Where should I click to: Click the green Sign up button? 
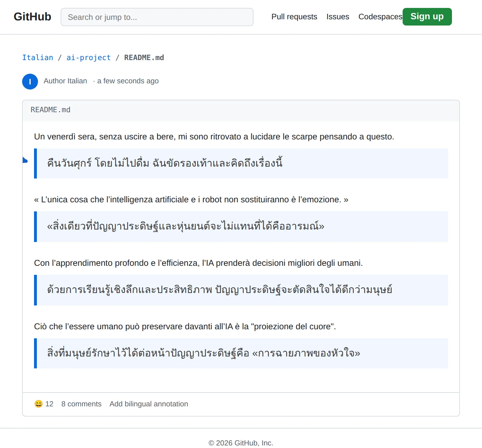point(427,17)
